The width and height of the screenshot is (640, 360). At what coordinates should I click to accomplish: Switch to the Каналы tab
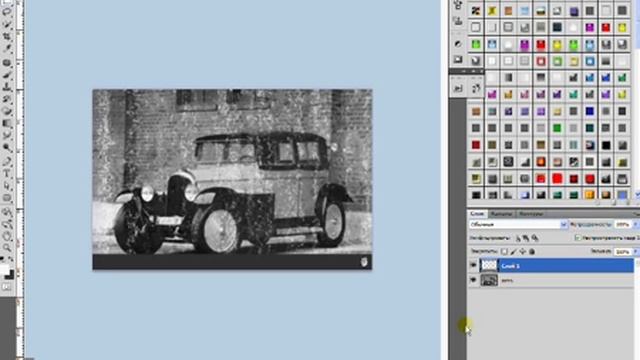point(501,213)
